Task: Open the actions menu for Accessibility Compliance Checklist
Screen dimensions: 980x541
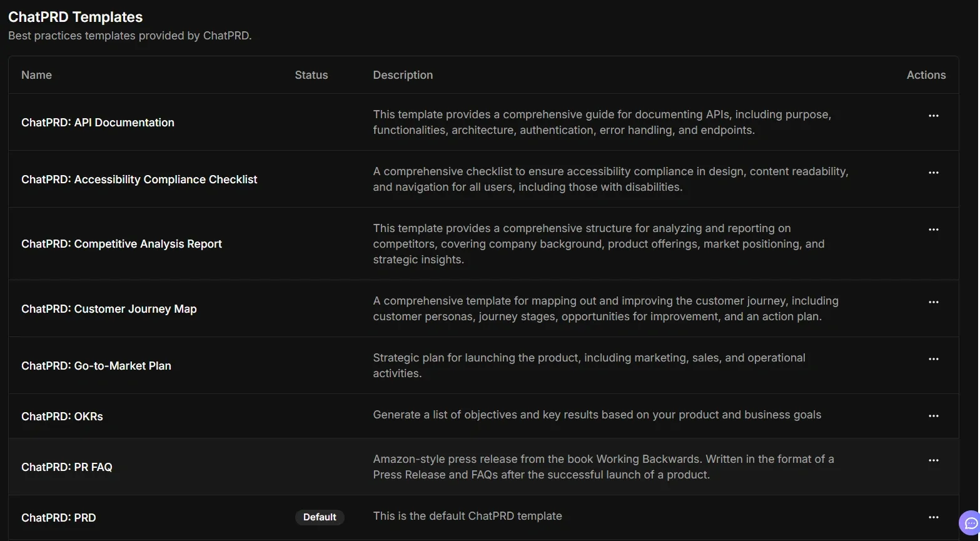Action: pyautogui.click(x=933, y=173)
